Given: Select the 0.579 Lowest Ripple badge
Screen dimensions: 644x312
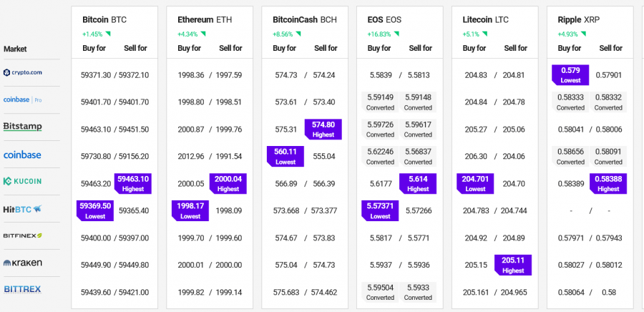Looking at the screenshot, I should tap(570, 75).
